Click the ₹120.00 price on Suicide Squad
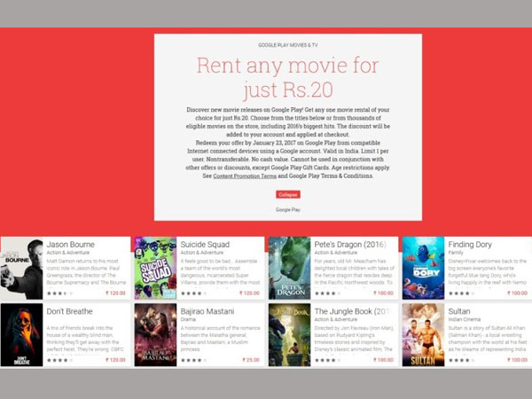This screenshot has height=399, width=532. [x=249, y=293]
